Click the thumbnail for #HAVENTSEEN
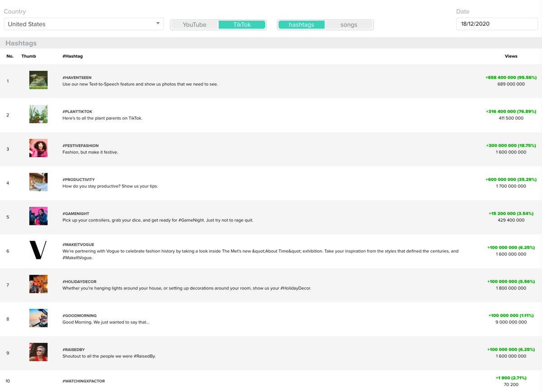The image size is (542, 392). pyautogui.click(x=38, y=80)
